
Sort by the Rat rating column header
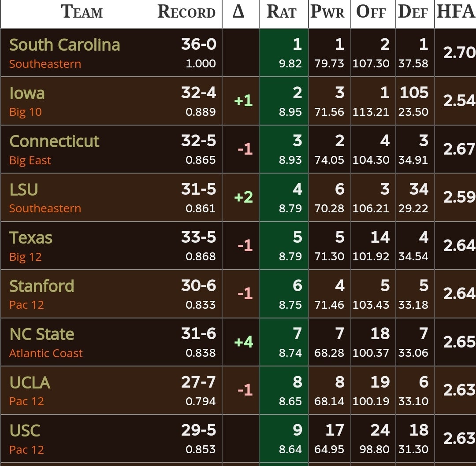(282, 12)
